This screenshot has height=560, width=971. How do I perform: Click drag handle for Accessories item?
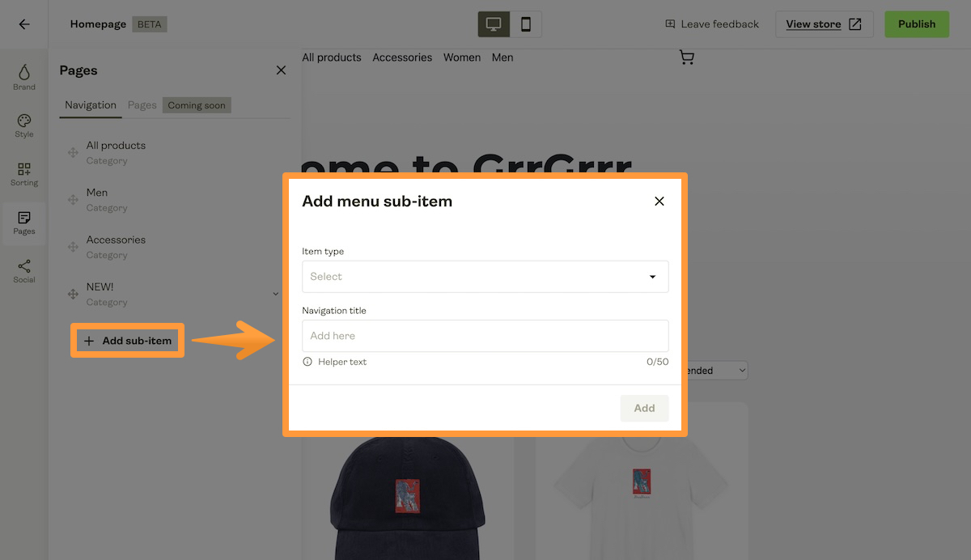click(72, 247)
